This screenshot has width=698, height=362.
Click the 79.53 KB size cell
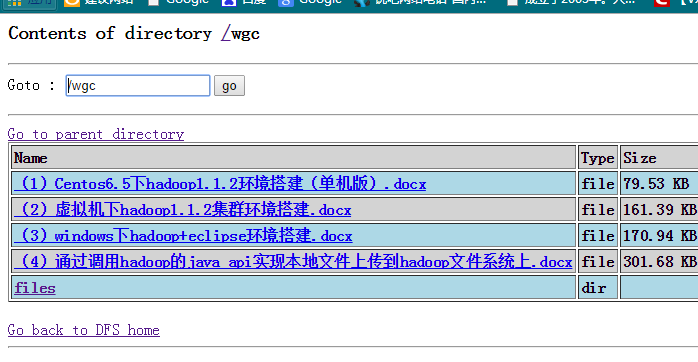[x=659, y=183]
